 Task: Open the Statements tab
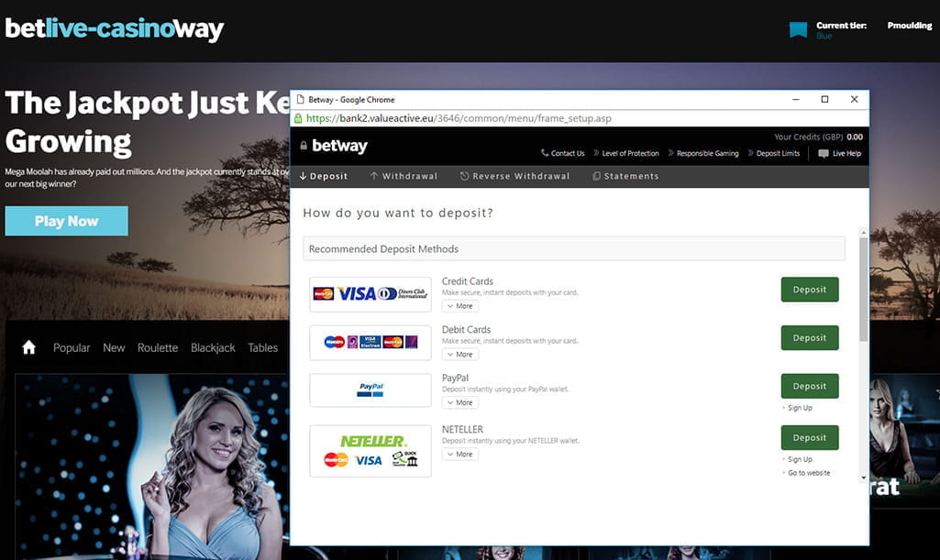(625, 176)
